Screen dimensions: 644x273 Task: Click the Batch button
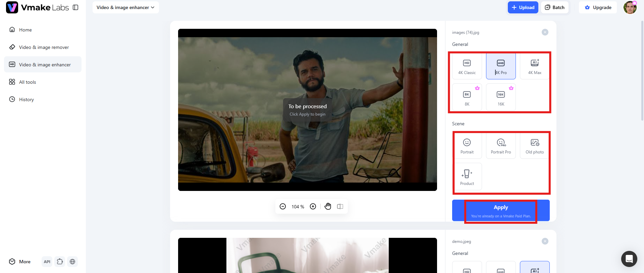coord(554,7)
